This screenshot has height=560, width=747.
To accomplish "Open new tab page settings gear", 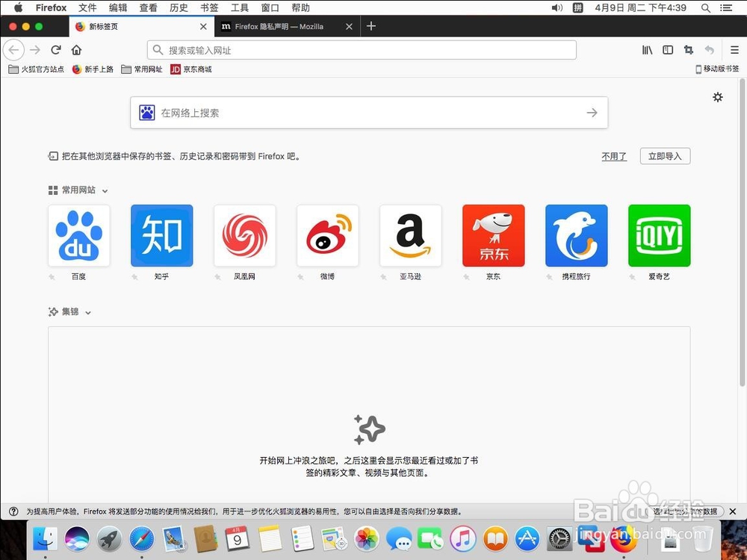I will coord(717,97).
